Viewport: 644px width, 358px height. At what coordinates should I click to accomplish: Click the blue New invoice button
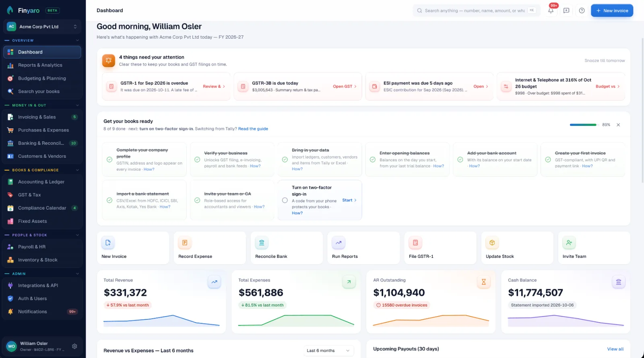[612, 10]
